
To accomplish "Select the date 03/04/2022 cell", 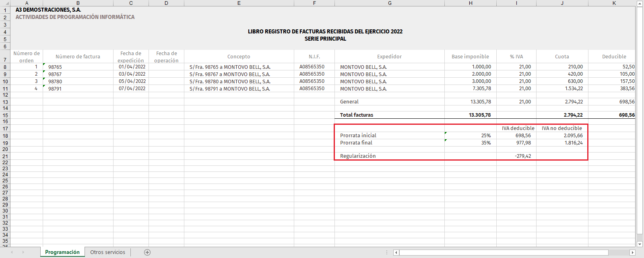I will (131, 74).
